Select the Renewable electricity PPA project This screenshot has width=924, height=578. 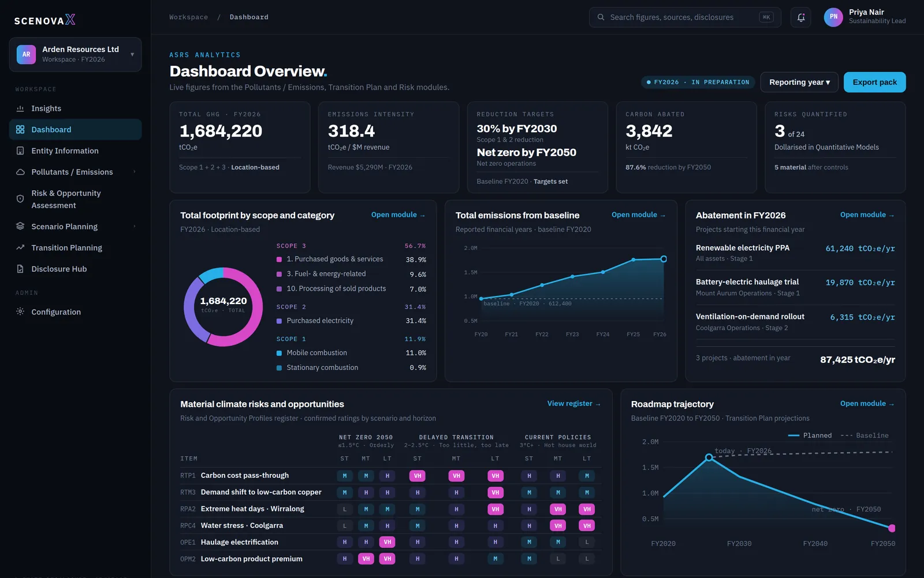coord(795,253)
